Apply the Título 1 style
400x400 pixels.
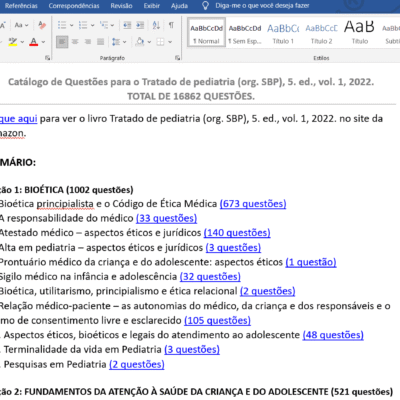(x=283, y=33)
